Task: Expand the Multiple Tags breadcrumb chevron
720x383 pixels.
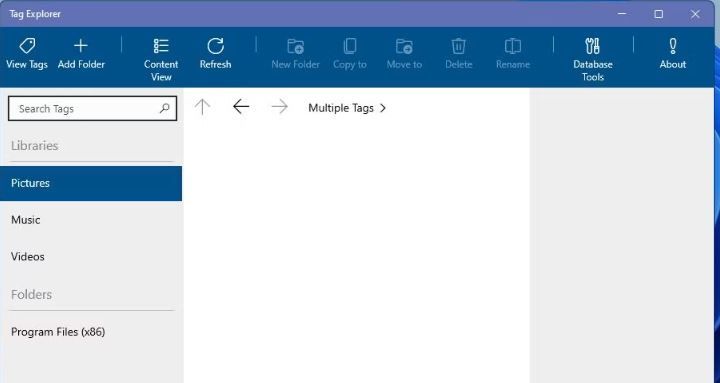Action: coord(383,108)
